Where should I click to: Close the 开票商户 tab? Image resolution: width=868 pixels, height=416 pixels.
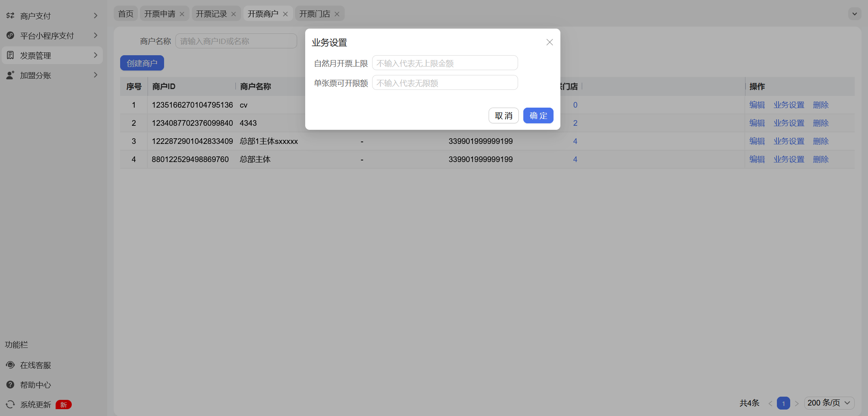tap(285, 14)
